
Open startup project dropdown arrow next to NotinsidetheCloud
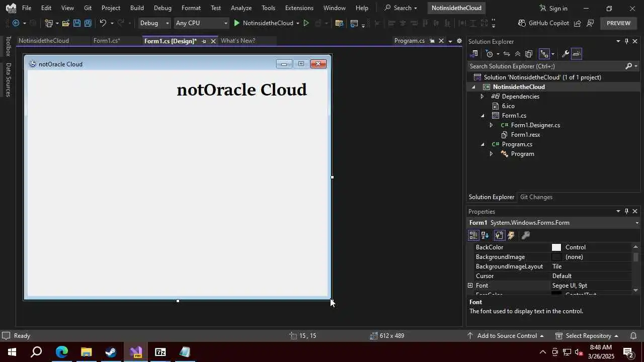coord(298,23)
